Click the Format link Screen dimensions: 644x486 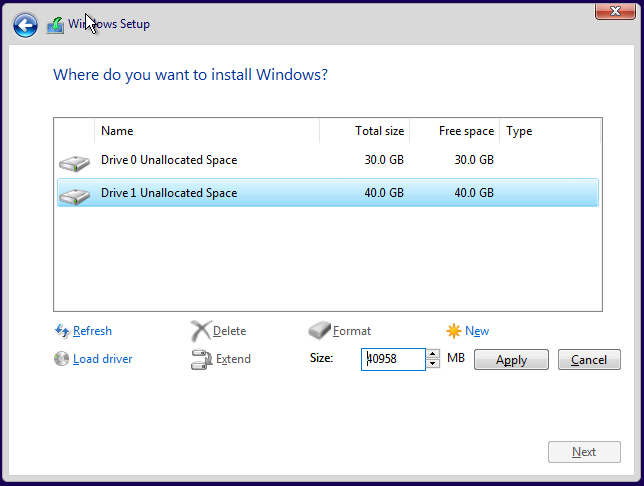tap(352, 331)
